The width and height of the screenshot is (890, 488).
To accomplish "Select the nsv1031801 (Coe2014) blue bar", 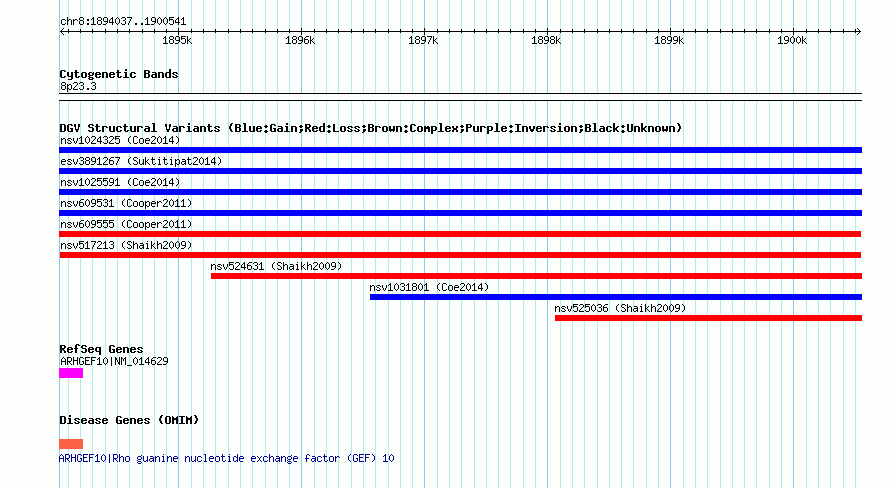I will click(x=616, y=297).
